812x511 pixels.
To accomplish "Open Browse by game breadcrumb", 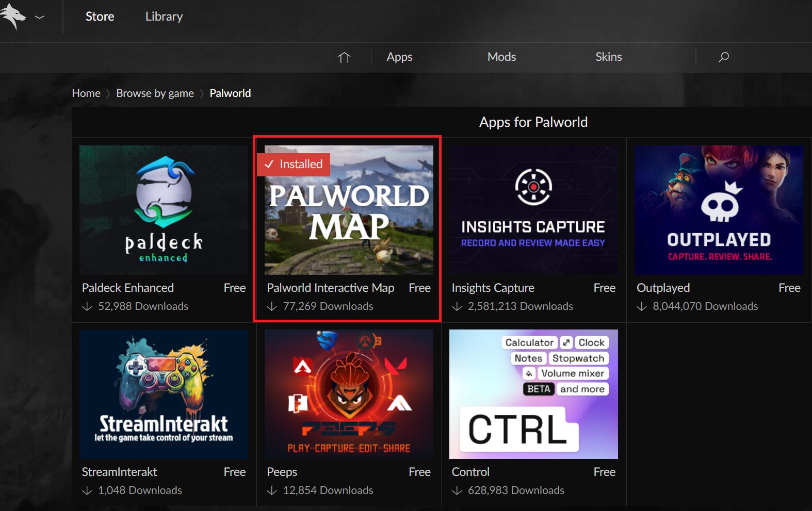I will (x=155, y=93).
